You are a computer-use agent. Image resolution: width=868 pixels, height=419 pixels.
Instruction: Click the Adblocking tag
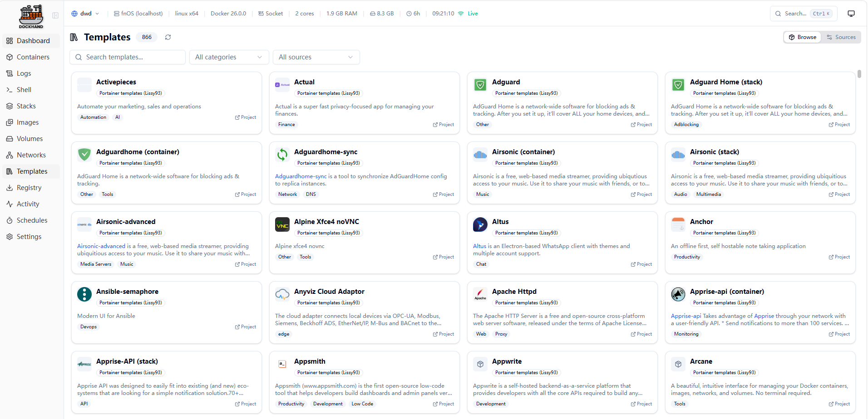click(686, 125)
